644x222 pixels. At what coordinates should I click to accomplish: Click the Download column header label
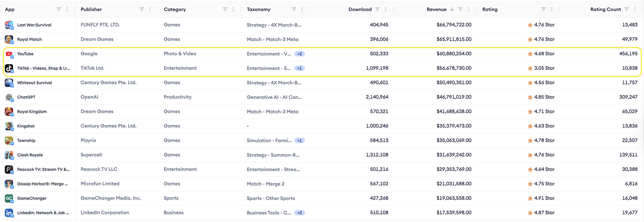click(360, 9)
